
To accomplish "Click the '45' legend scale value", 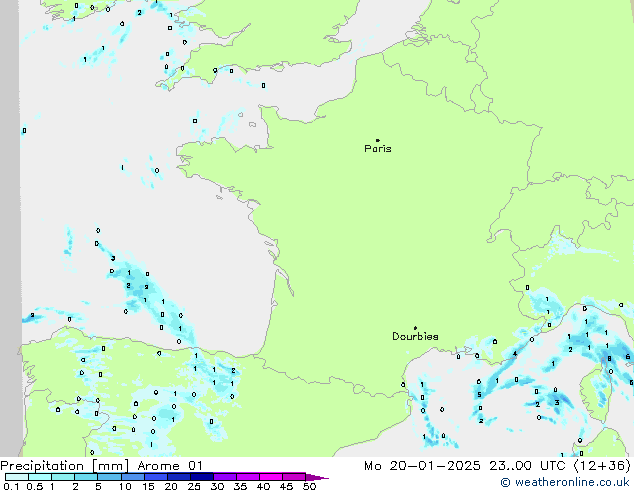I will click(287, 486).
